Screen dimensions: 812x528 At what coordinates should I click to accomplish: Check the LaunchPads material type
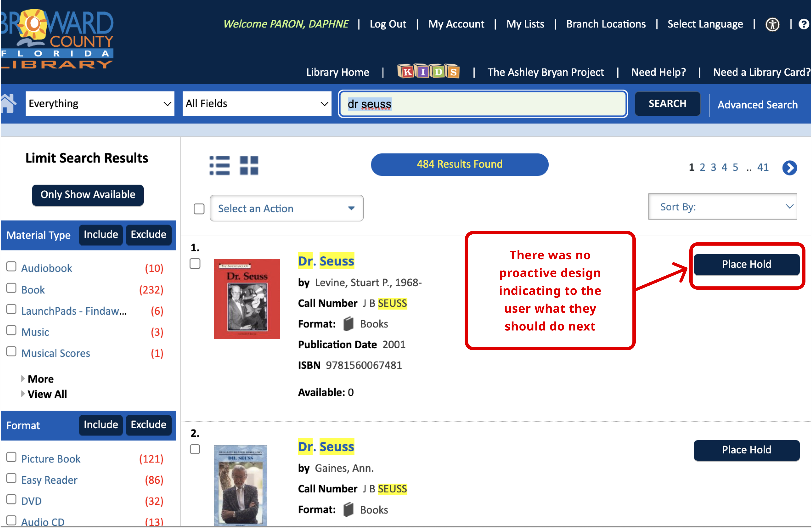click(12, 309)
